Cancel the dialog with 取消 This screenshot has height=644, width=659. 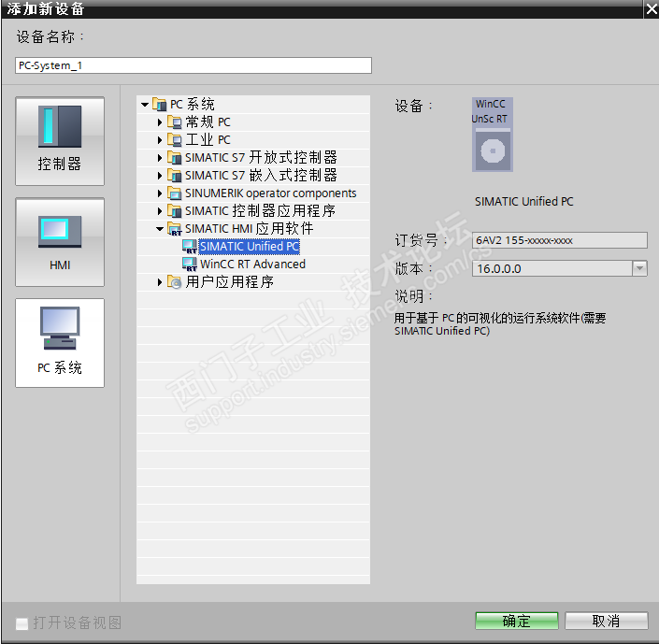tap(606, 621)
